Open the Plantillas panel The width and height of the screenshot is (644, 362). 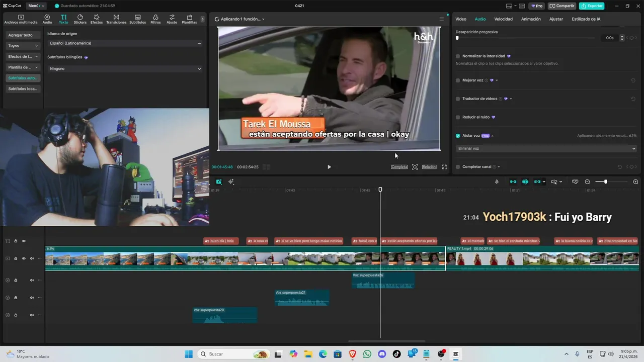pos(189,19)
